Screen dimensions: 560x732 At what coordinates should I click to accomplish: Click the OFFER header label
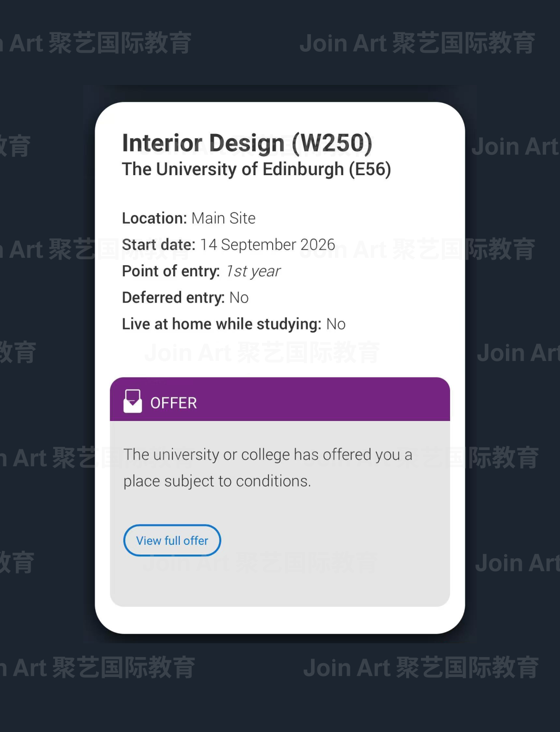(174, 403)
